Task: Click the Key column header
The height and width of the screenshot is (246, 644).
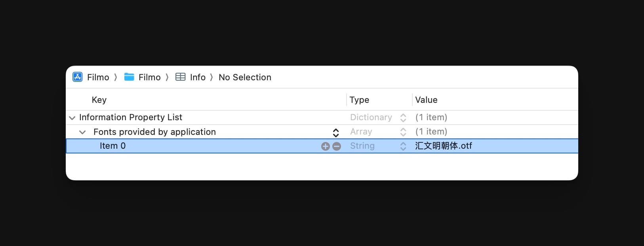Action: coord(99,100)
